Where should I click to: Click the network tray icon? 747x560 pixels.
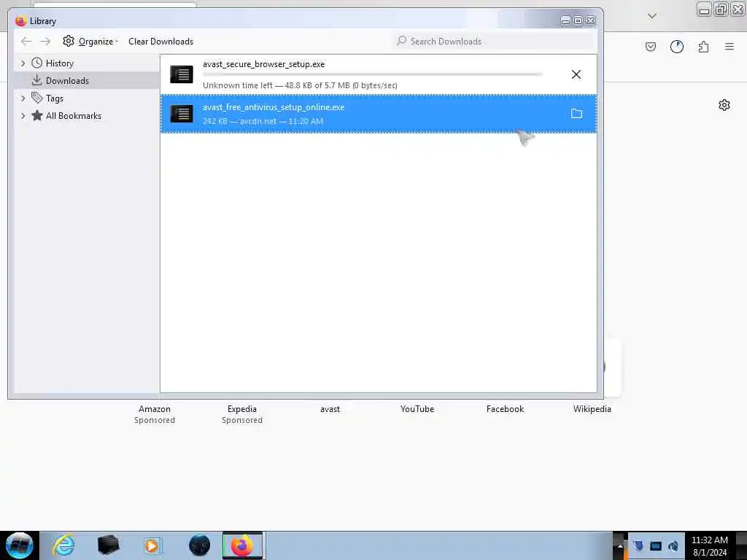656,545
